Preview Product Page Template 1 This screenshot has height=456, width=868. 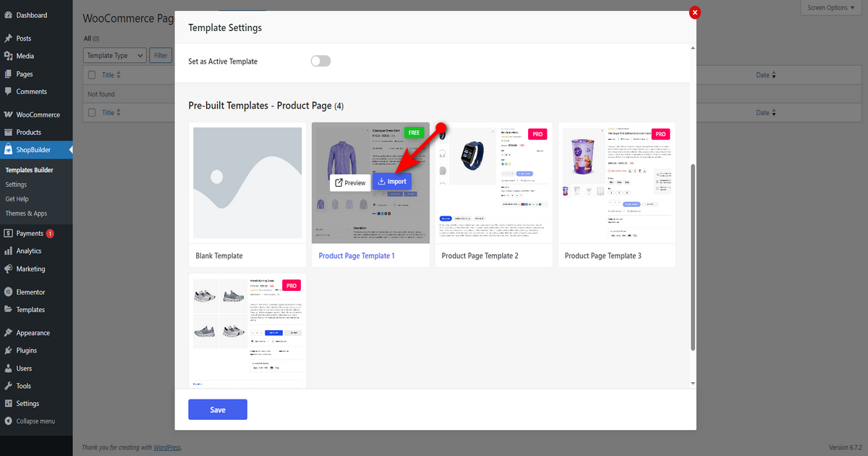click(350, 182)
